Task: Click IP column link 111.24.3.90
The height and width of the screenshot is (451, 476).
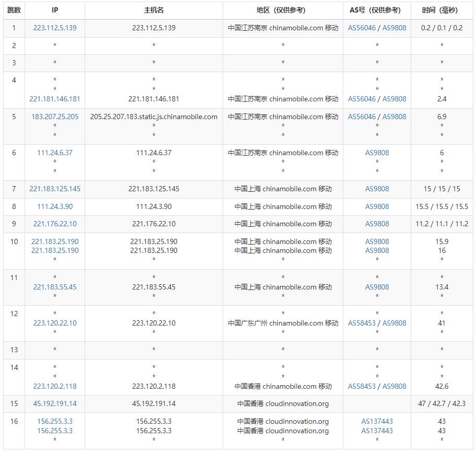Action: point(55,206)
